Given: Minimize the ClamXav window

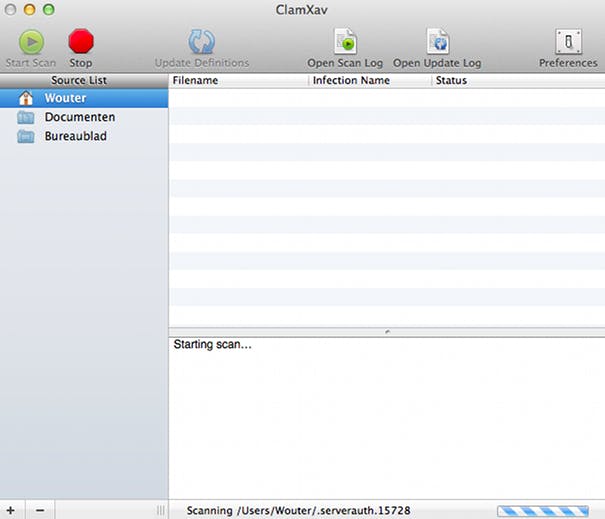Looking at the screenshot, I should click(x=30, y=9).
